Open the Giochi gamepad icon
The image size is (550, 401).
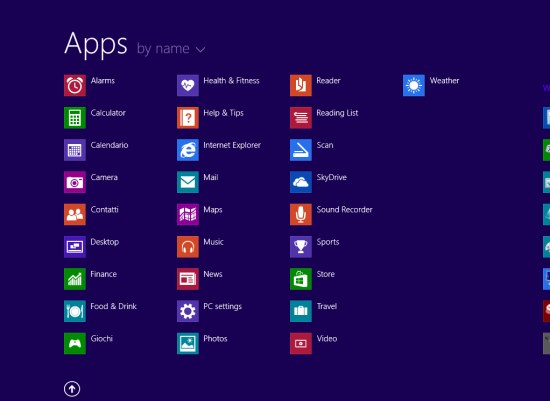click(x=75, y=343)
